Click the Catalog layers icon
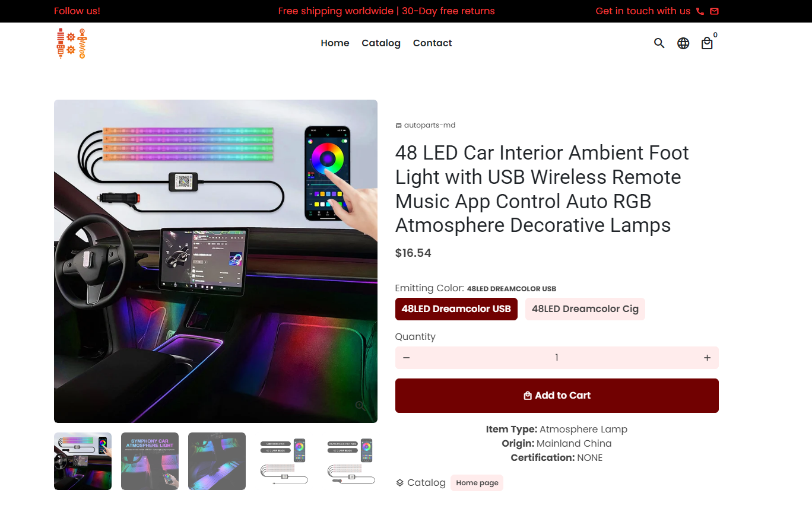 pos(399,483)
